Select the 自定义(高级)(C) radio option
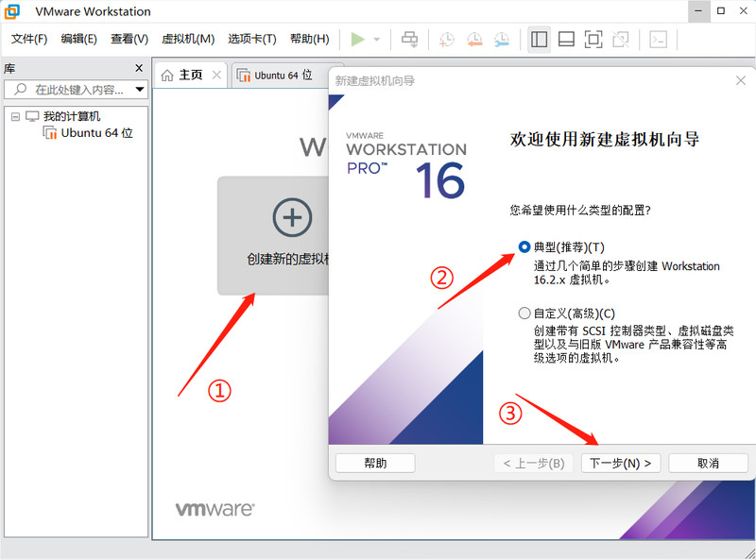This screenshot has height=560, width=756. coord(524,314)
